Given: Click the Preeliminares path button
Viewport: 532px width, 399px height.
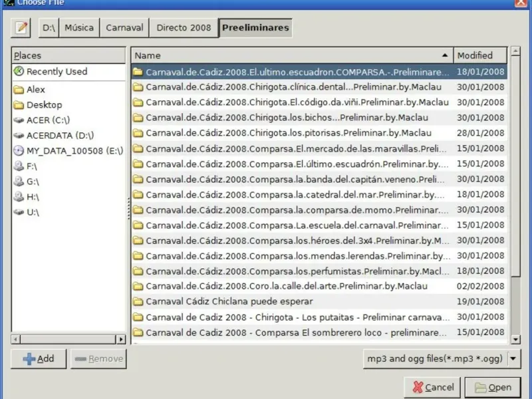Looking at the screenshot, I should click(x=255, y=27).
